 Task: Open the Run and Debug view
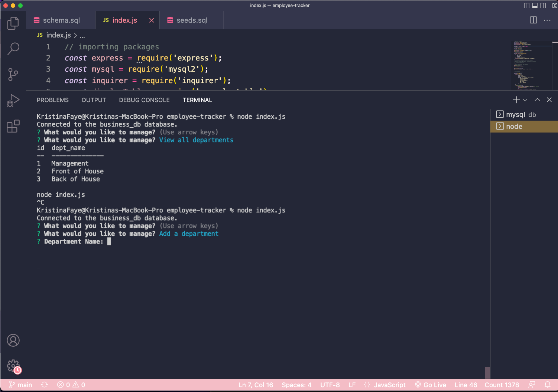(13, 100)
